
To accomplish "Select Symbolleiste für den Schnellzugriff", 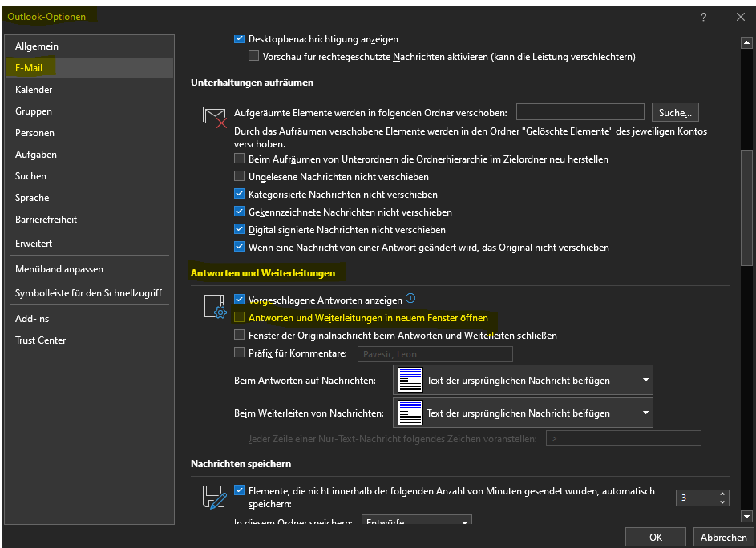I will coord(89,293).
